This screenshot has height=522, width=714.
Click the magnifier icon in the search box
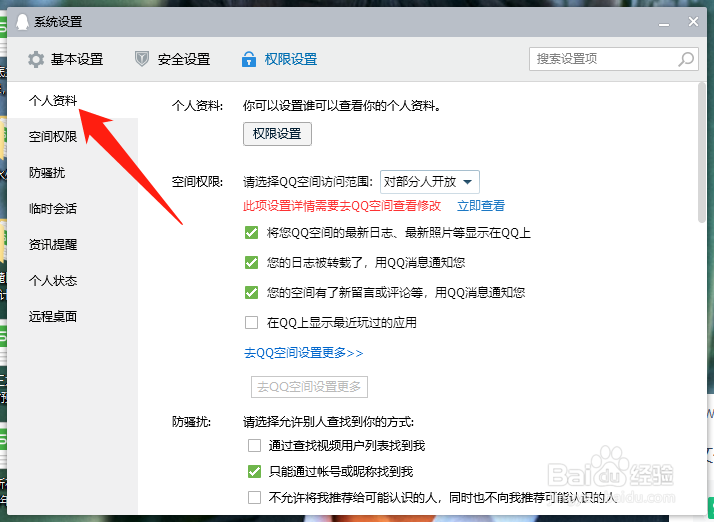[x=686, y=59]
